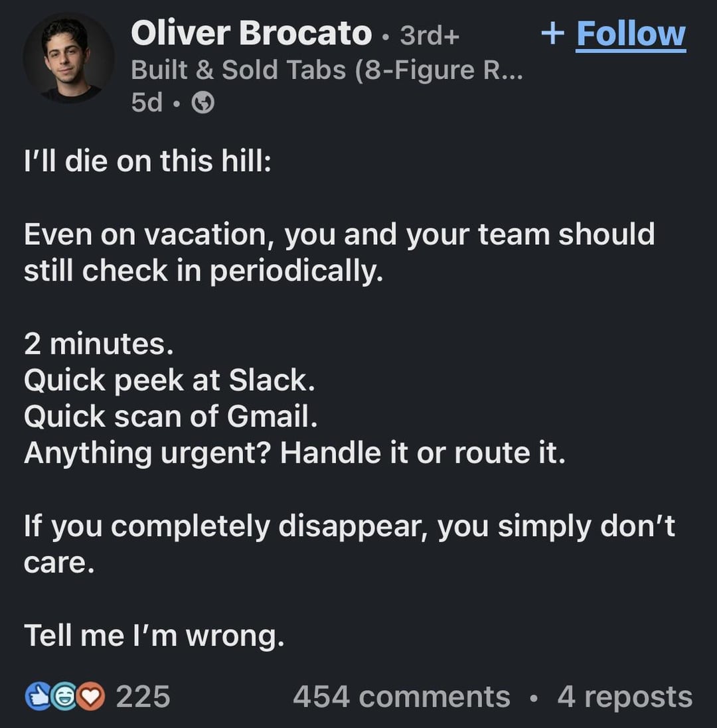Click the "Tell me I'm wrong." line

point(154,635)
